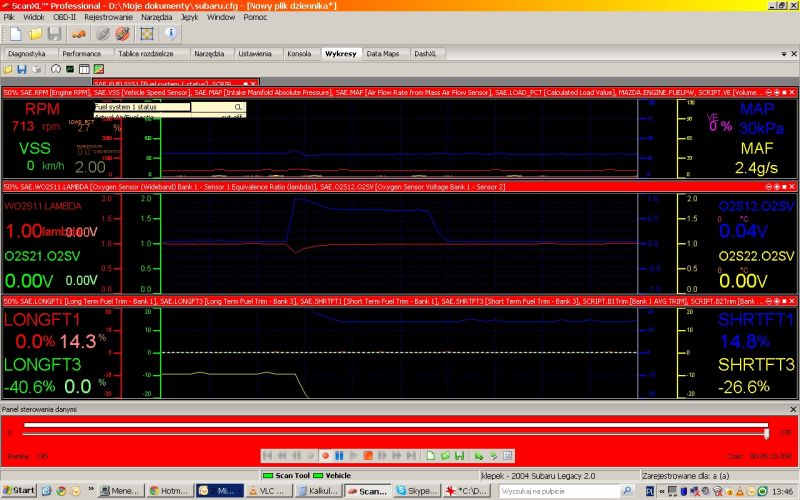This screenshot has height=500, width=800.
Task: Close the lambda oxygen sensor chart panel
Action: [x=794, y=187]
